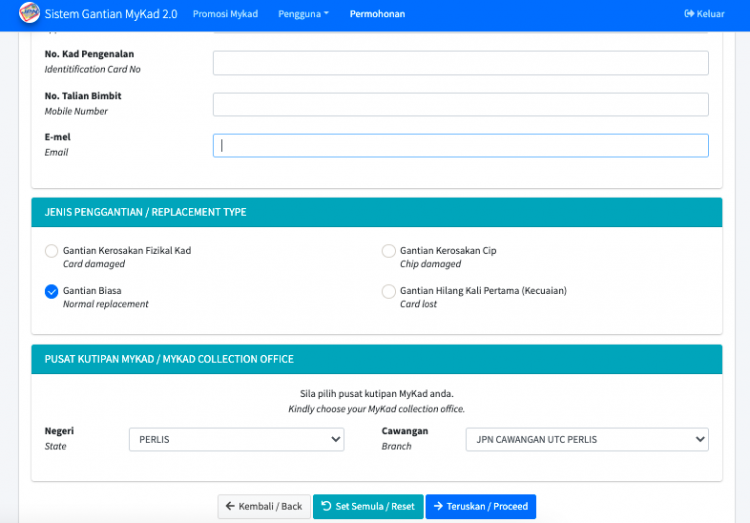Select Gantian Kerosakan Fizikal Kad radio button

coord(51,251)
